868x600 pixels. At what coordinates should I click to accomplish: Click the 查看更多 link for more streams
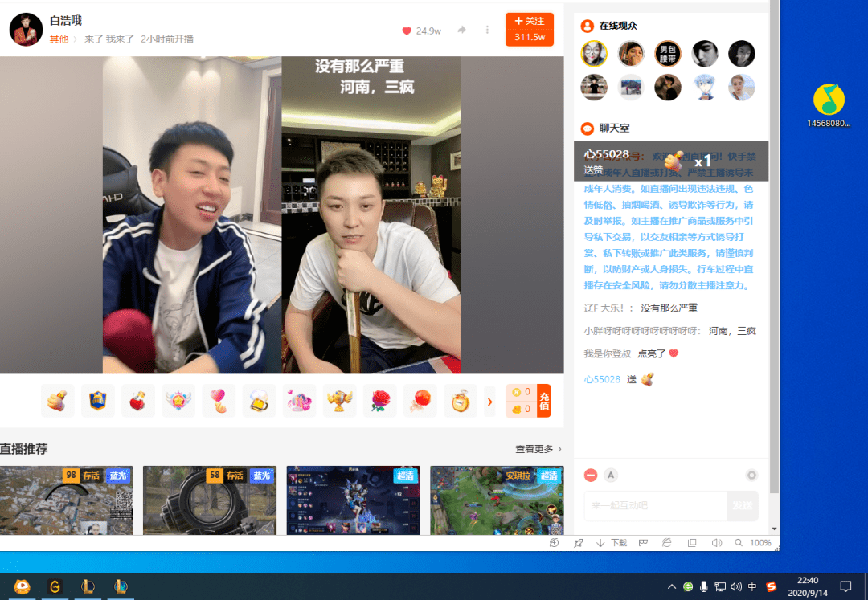click(538, 449)
